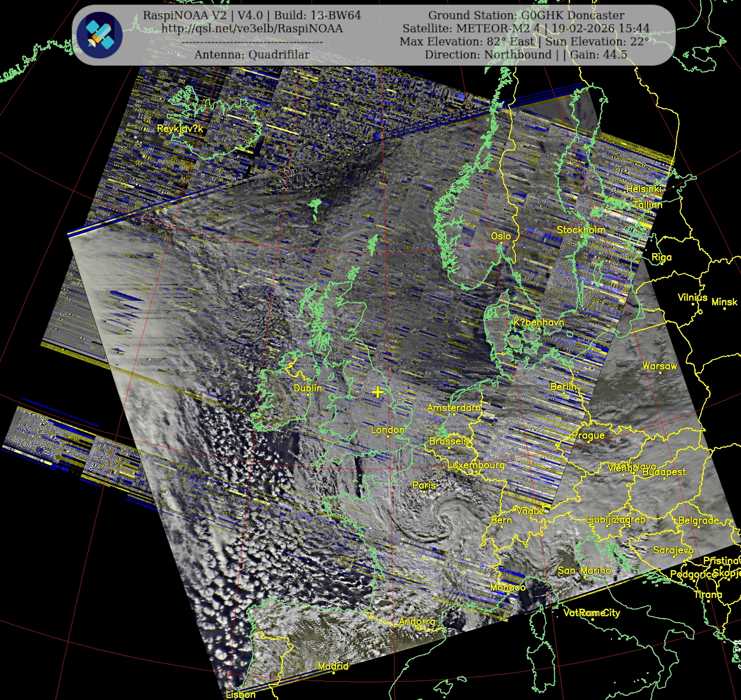Click the yellow ground station crosshair marker
Viewport: 741px width, 700px height.
coord(378,392)
